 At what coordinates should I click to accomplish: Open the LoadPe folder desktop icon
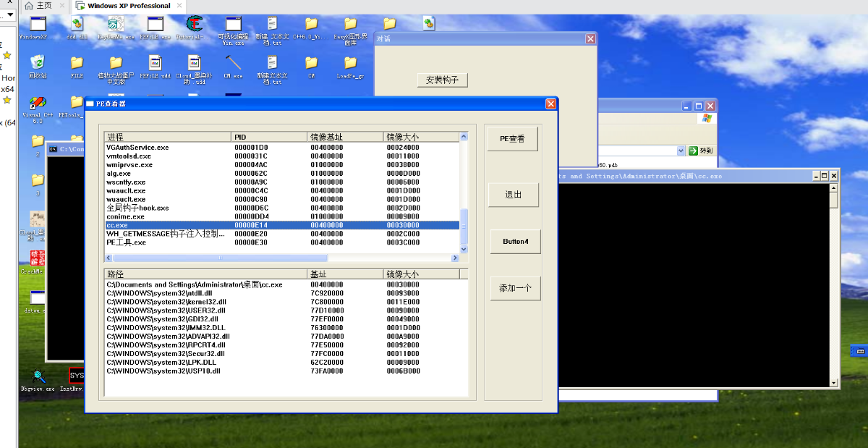tap(350, 67)
